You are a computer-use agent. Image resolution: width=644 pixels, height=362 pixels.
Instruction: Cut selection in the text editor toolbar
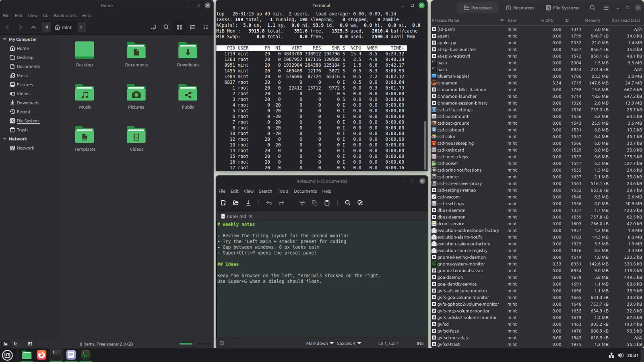302,203
